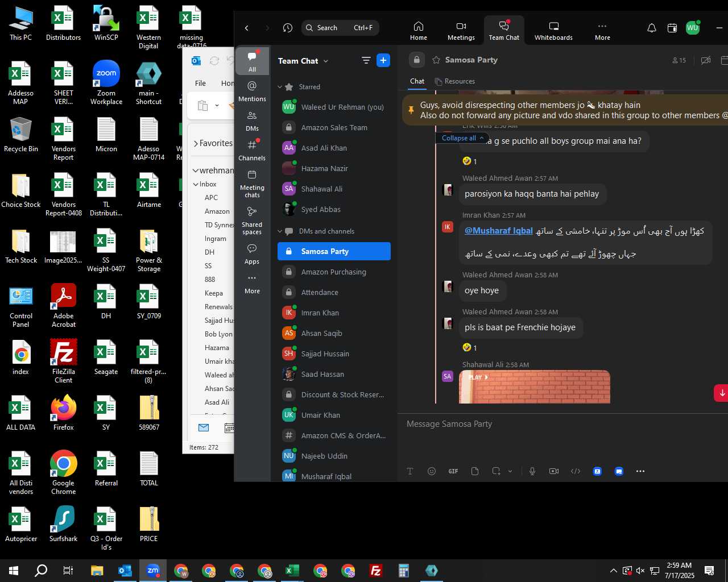Expand the screenshot options dropdown arrow
This screenshot has height=582, width=728.
click(x=510, y=471)
